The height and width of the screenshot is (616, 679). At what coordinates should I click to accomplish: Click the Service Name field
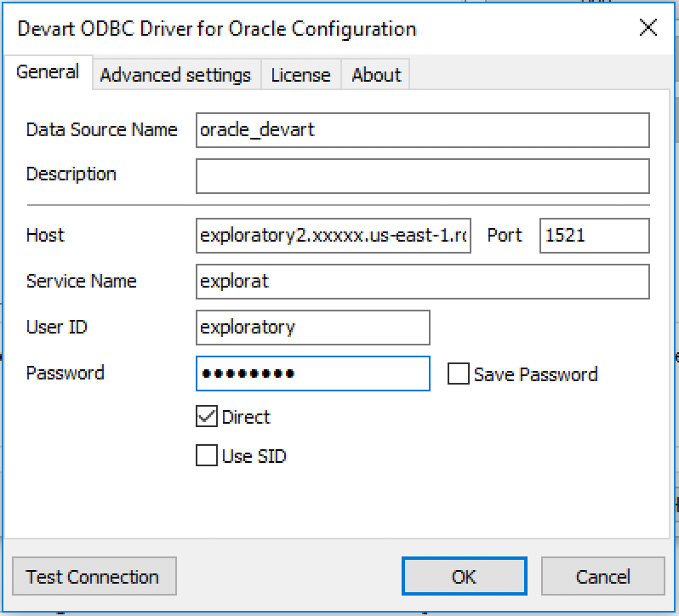pos(423,282)
